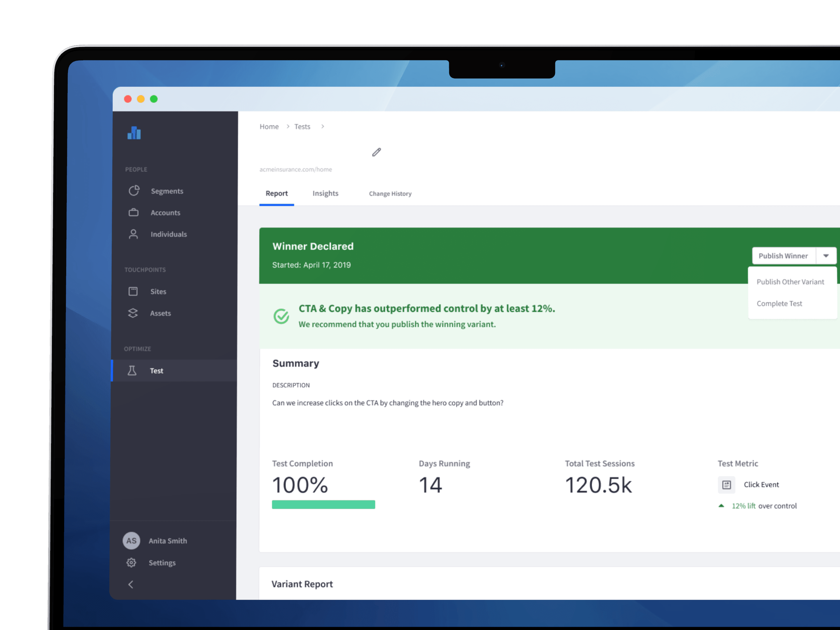Image resolution: width=840 pixels, height=630 pixels.
Task: Click the blue bar-chart app logo
Action: pos(134,133)
